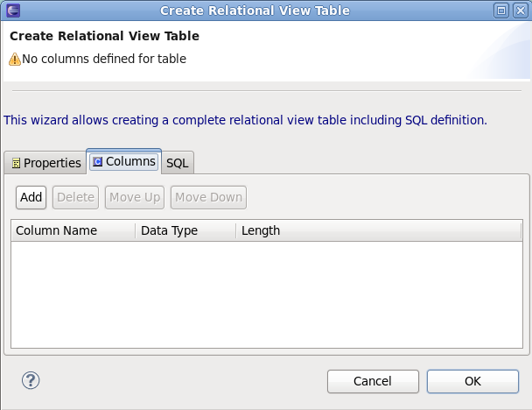Screen dimensions: 532x410
Task: Click the Move Up button
Action: [135, 197]
